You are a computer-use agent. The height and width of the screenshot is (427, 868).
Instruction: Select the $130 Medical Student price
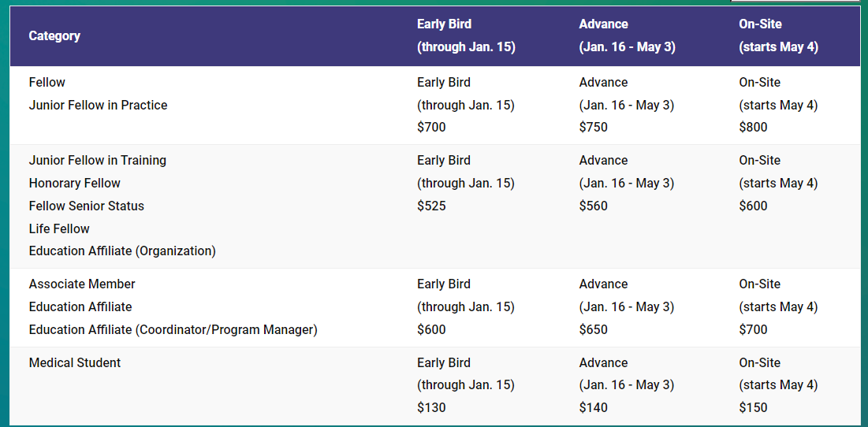[x=431, y=407]
